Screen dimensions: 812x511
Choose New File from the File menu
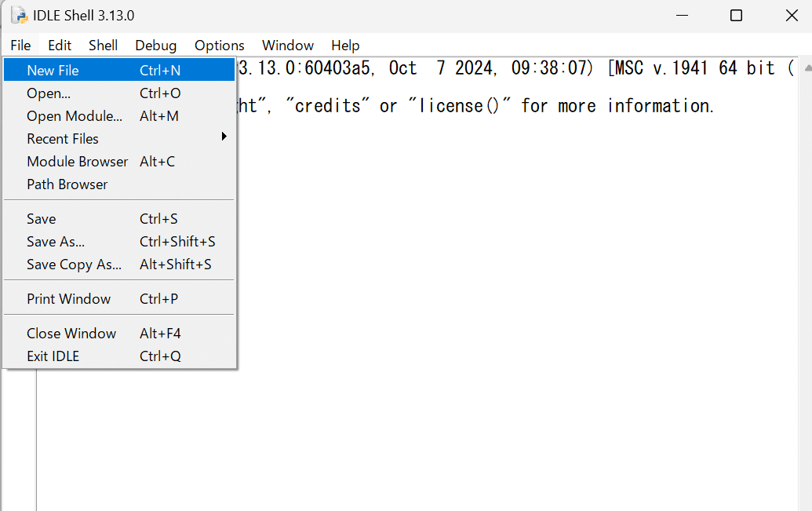pos(119,70)
